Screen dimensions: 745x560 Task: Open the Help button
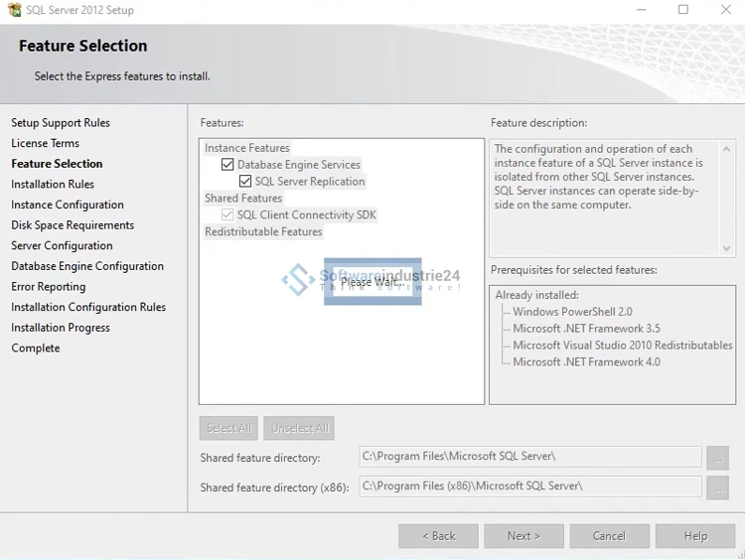(x=695, y=536)
